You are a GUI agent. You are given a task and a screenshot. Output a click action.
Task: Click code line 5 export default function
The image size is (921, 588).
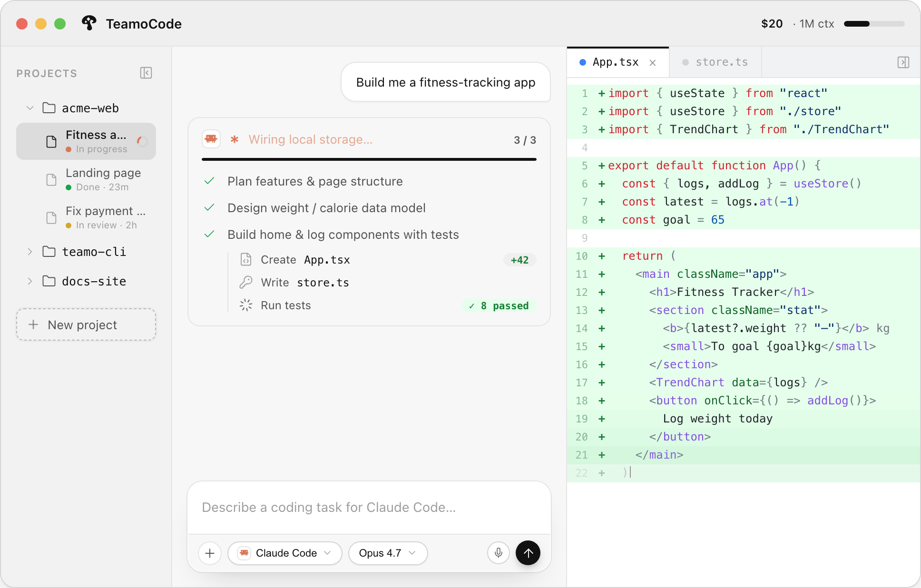point(744,166)
